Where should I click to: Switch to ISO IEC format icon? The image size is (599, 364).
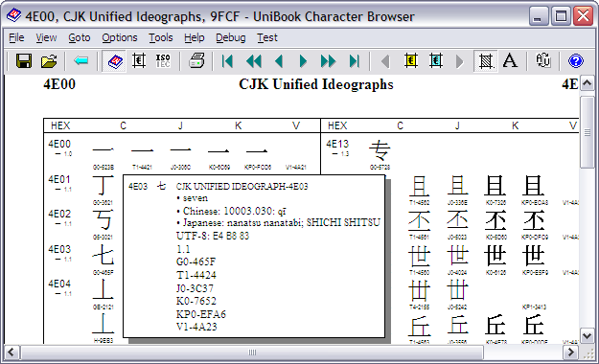coord(163,61)
